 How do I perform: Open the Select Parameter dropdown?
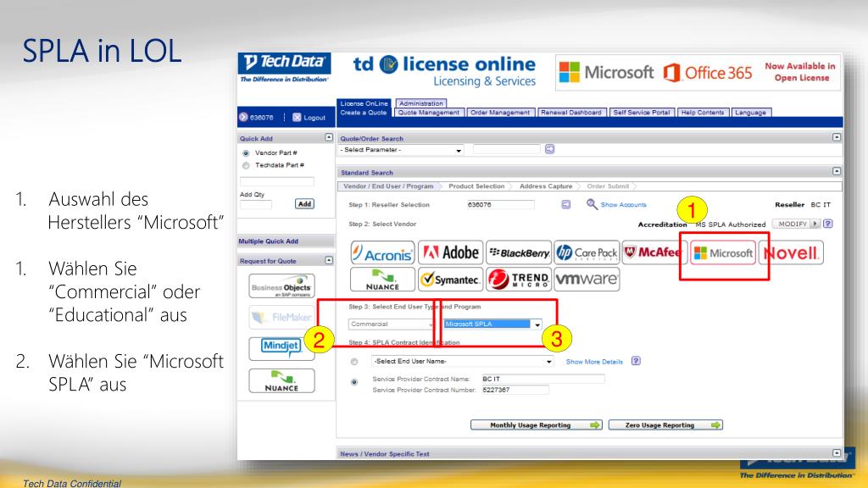pyautogui.click(x=400, y=150)
